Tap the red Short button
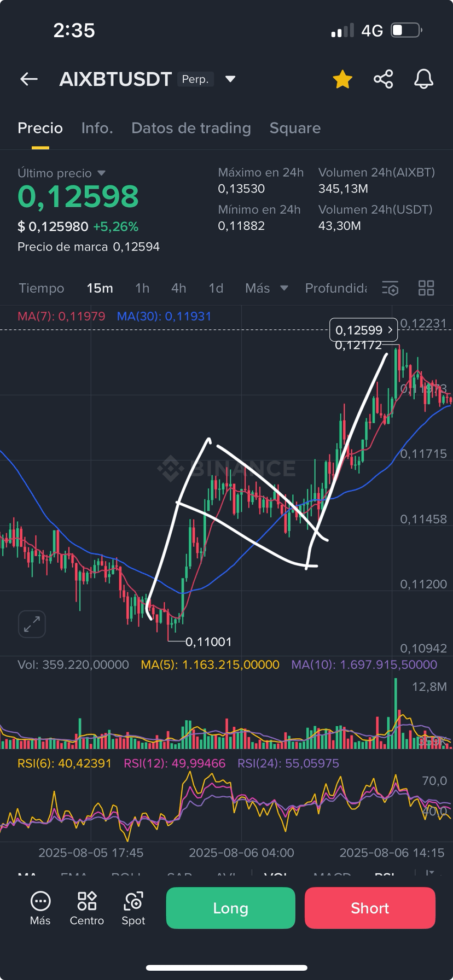The width and height of the screenshot is (453, 980). click(370, 908)
